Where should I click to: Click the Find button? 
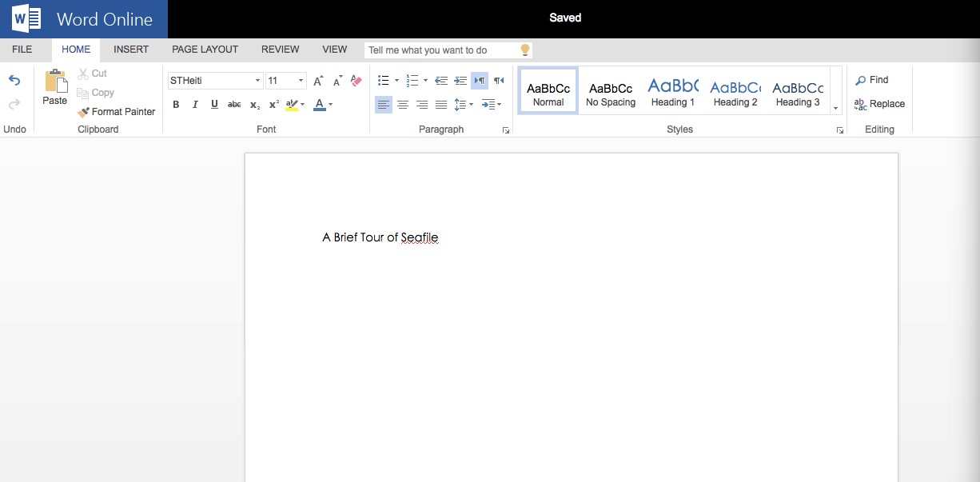click(x=872, y=80)
